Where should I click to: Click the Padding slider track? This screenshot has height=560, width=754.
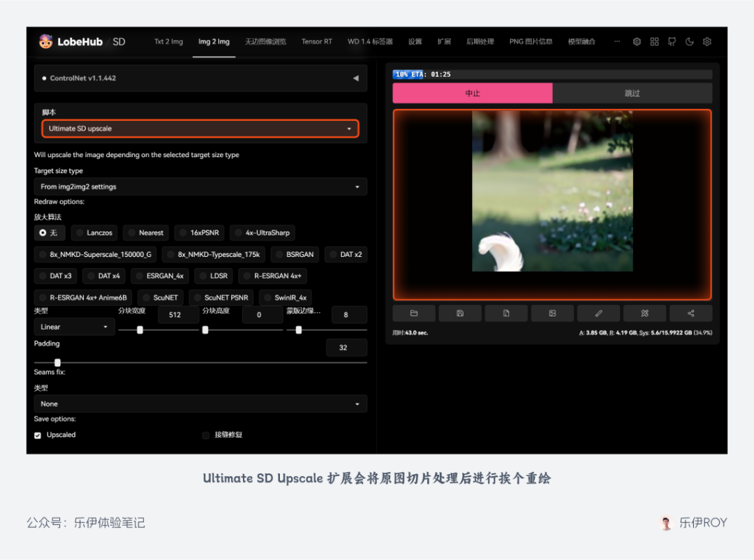point(209,362)
